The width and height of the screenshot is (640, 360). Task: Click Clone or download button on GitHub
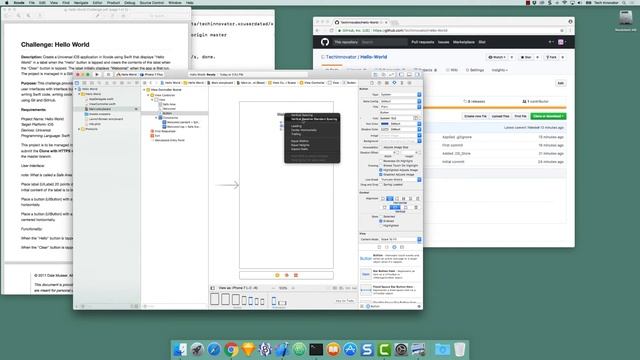[548, 116]
